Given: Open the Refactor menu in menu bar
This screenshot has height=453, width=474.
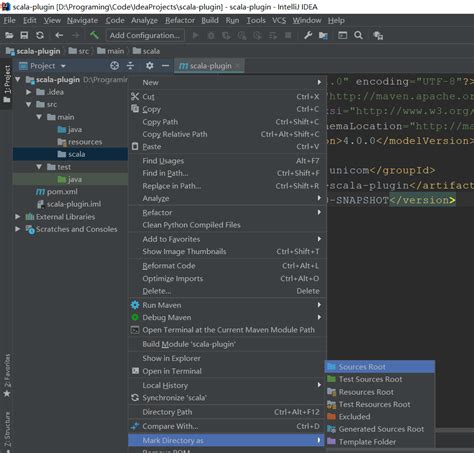Looking at the screenshot, I should coord(180,21).
